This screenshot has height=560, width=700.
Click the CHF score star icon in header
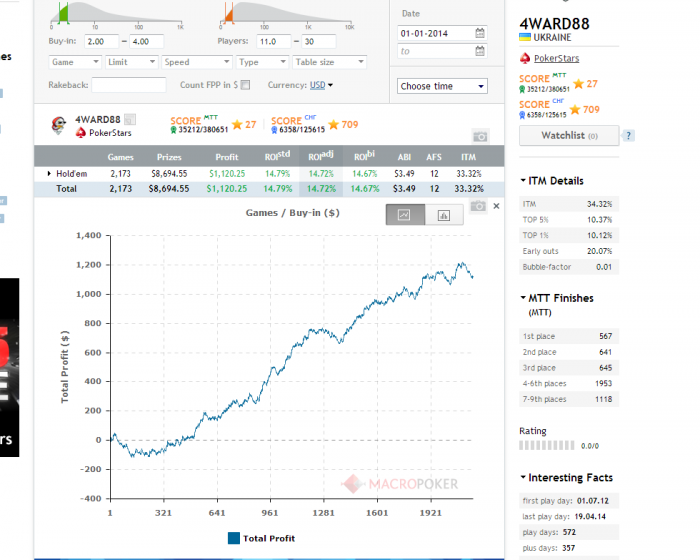click(333, 125)
